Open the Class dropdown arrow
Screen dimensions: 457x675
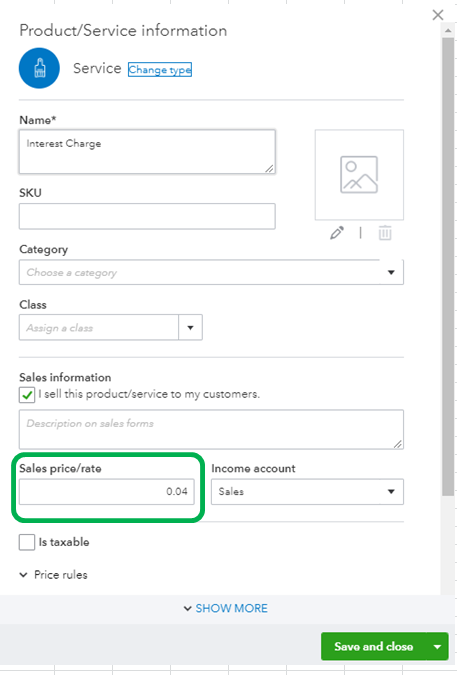(190, 328)
